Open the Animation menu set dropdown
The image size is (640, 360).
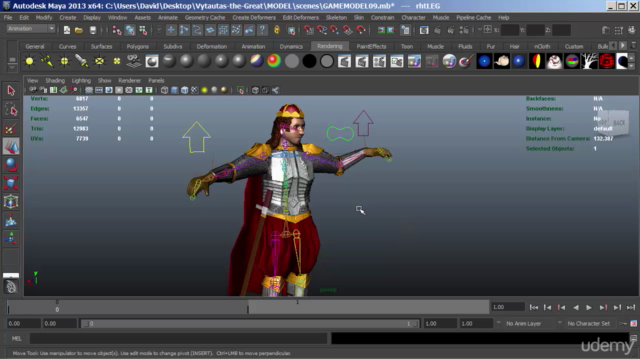click(x=31, y=29)
